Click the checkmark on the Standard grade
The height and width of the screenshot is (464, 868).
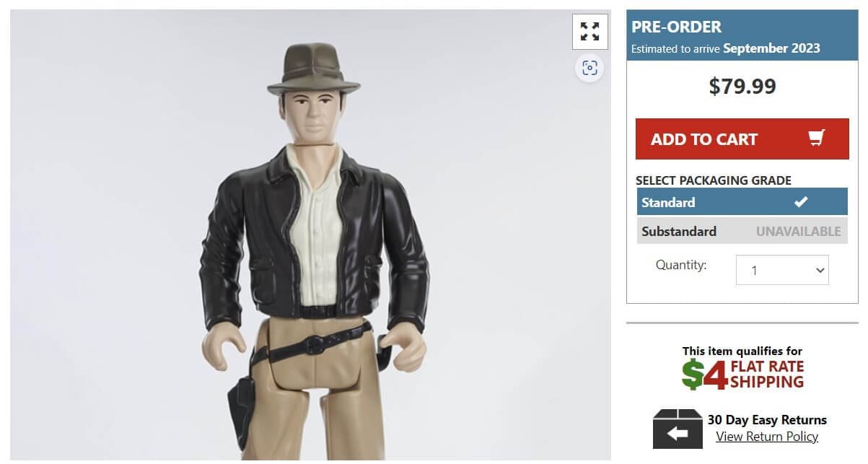tap(801, 202)
